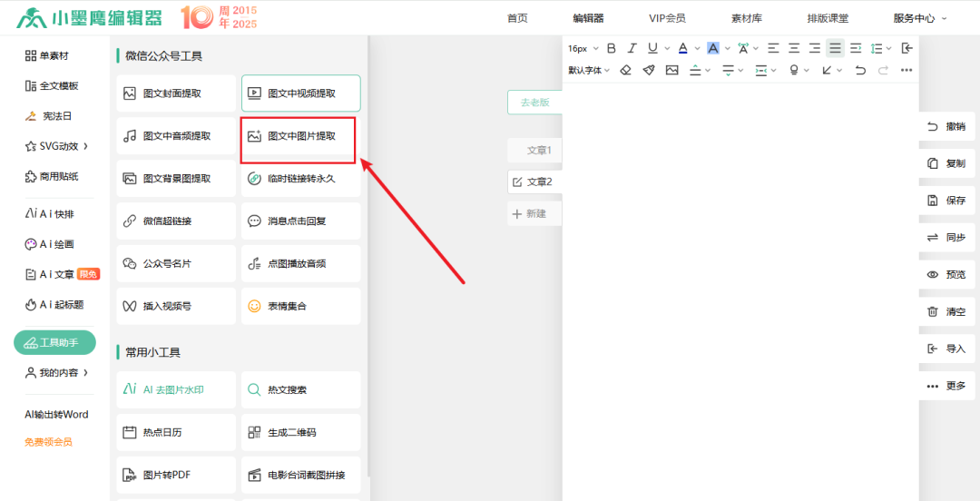This screenshot has height=501, width=980.
Task: Toggle bold formatting
Action: point(612,48)
